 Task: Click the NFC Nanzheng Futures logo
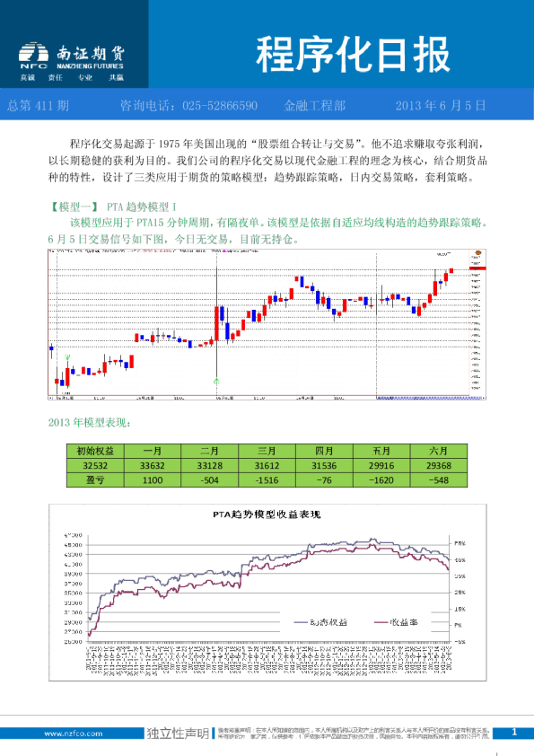pos(71,57)
